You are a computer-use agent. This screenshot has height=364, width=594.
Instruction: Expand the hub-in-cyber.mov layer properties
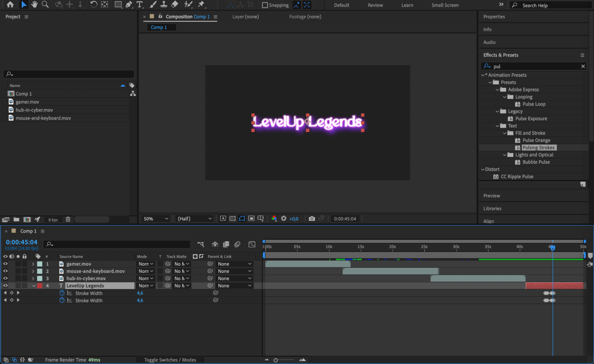point(33,278)
